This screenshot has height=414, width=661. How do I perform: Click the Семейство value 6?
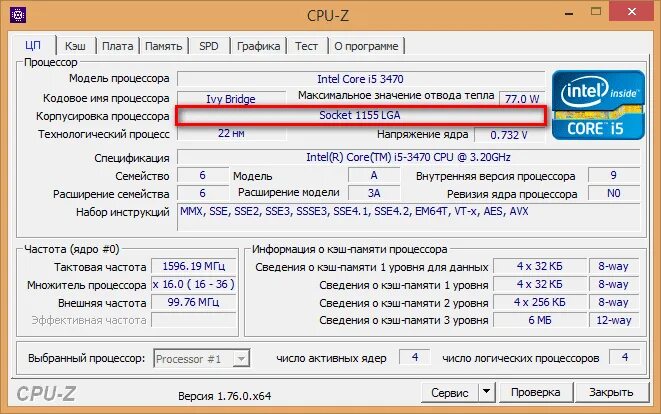point(202,175)
